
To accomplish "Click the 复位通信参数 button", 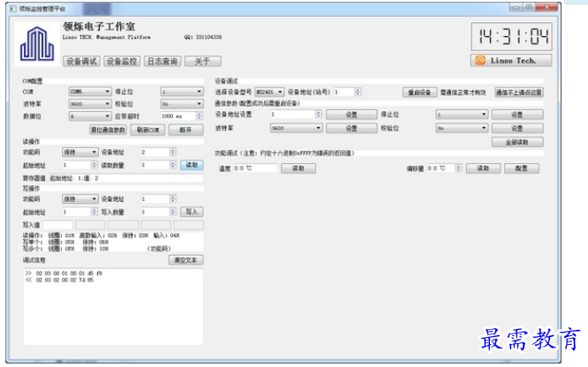I will pos(108,130).
